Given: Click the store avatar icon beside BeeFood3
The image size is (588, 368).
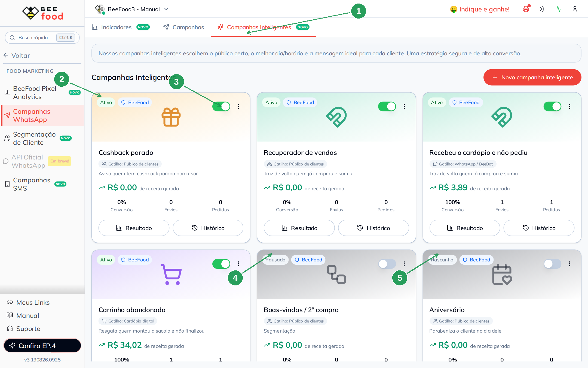Looking at the screenshot, I should 100,9.
